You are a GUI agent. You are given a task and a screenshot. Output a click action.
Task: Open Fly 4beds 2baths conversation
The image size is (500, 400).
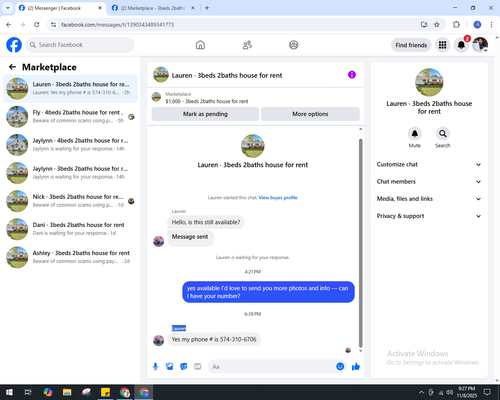[x=70, y=117]
